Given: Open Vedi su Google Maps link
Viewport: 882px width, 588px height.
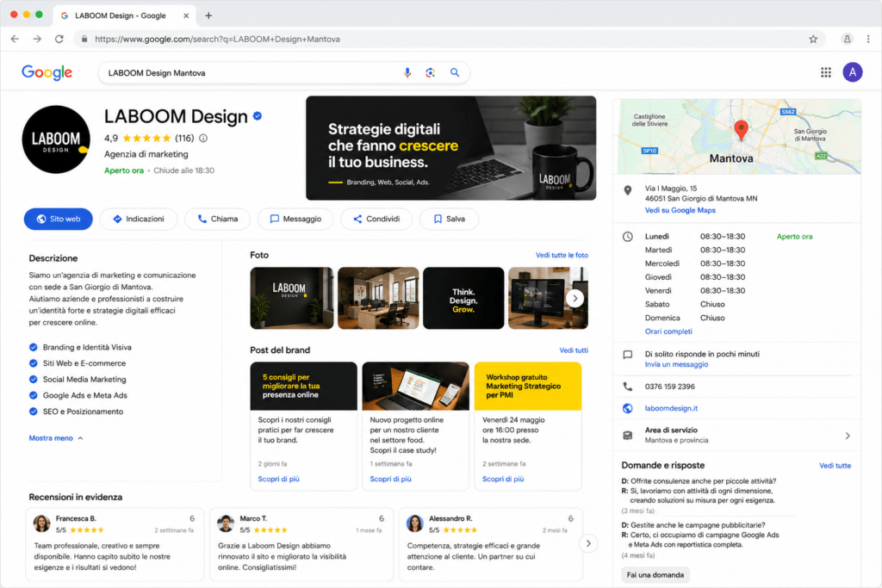Looking at the screenshot, I should tap(680, 210).
